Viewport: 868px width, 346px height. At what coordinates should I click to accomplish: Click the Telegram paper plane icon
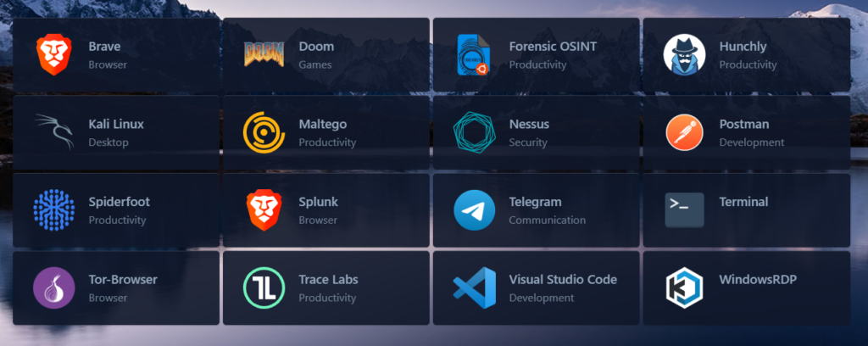pos(475,209)
